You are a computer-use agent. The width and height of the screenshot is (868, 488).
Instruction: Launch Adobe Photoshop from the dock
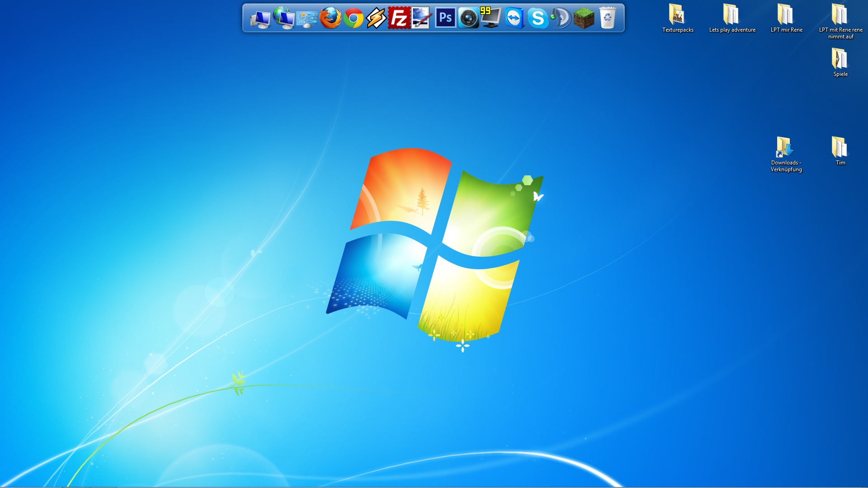tap(445, 18)
